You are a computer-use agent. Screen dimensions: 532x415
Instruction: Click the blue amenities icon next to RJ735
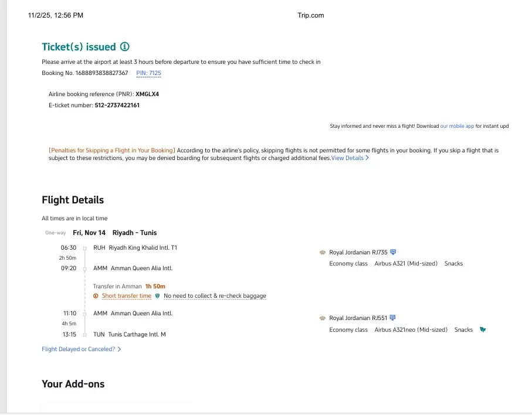(393, 252)
